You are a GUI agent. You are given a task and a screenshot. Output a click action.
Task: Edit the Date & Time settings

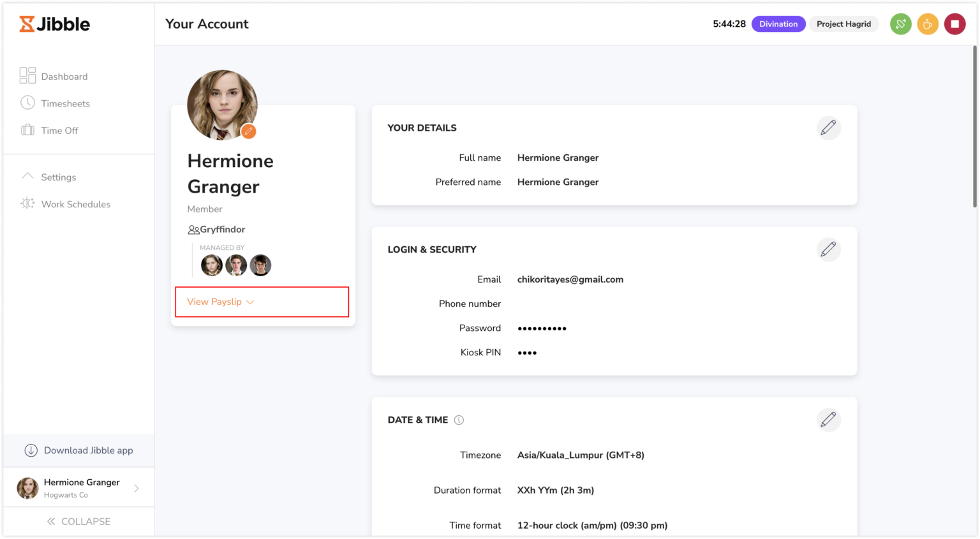[x=828, y=420]
